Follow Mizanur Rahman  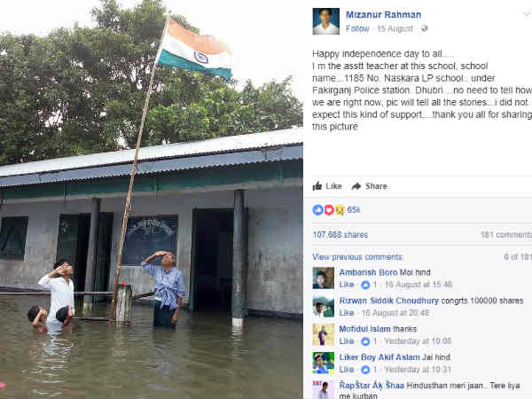click(x=357, y=29)
